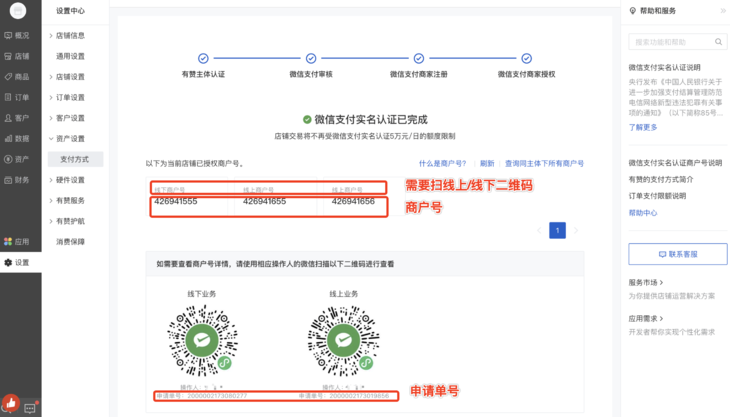730x417 pixels.
Task: Open the 店铺 shop sidebar item
Action: pos(17,56)
